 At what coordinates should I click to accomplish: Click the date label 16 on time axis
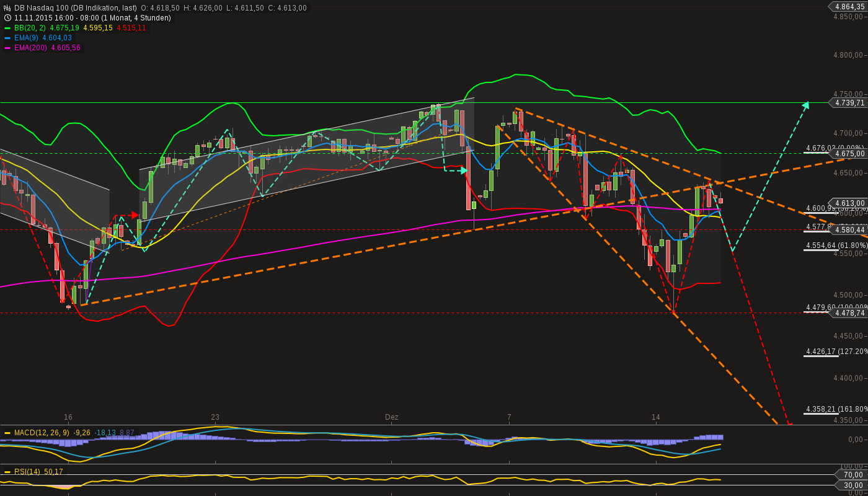coord(68,417)
